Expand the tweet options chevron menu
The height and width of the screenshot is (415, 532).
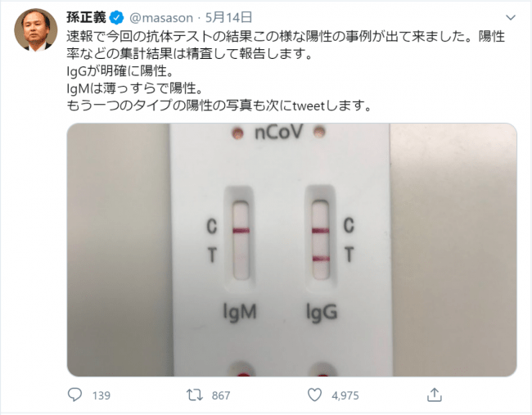[x=511, y=17]
